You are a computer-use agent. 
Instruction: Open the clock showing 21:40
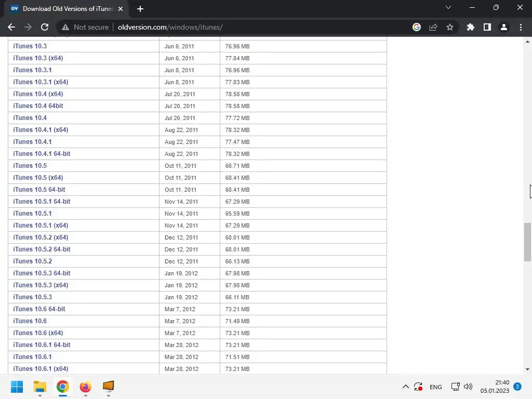pyautogui.click(x=495, y=387)
